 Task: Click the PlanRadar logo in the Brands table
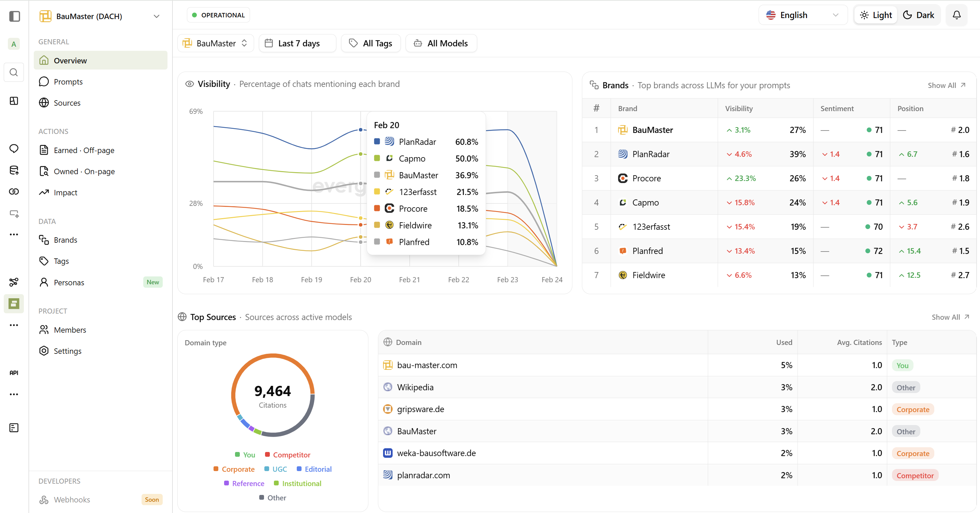[x=623, y=154]
